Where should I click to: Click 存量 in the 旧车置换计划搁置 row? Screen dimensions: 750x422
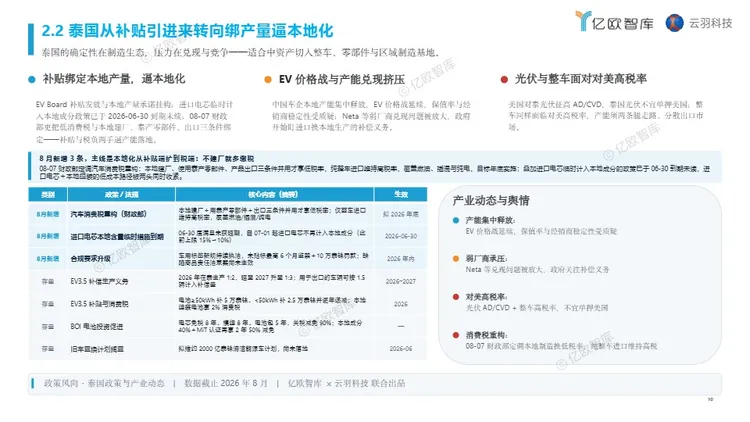pos(48,349)
